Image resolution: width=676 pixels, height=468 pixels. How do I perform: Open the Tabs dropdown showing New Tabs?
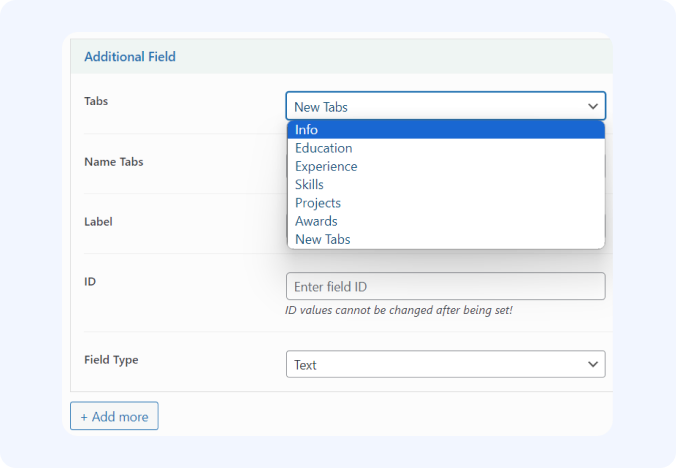coord(445,106)
